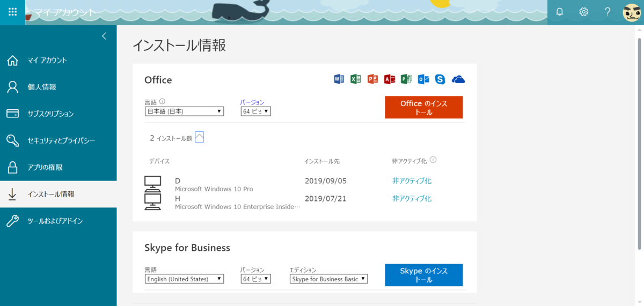Collapse the 2 インストール数 list
This screenshot has height=306, width=644.
pyautogui.click(x=200, y=137)
